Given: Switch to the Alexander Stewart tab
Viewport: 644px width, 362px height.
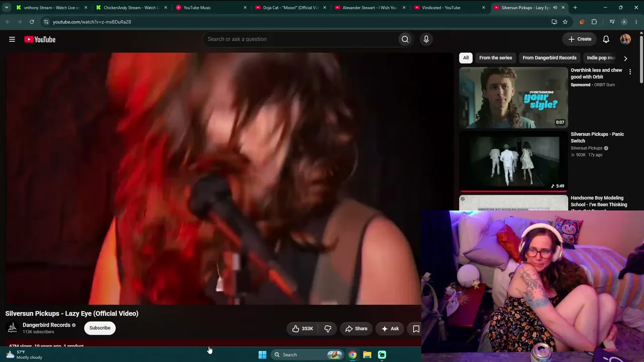Looking at the screenshot, I should pyautogui.click(x=370, y=8).
